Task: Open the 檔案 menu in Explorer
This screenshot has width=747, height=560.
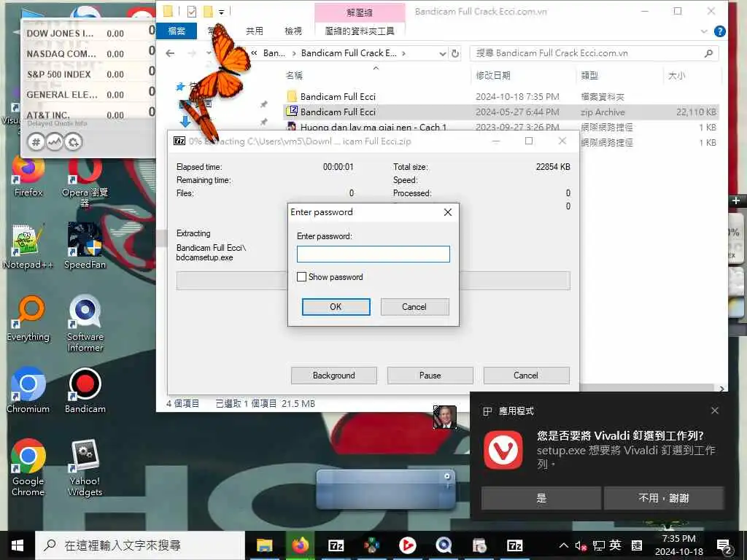Action: point(177,31)
